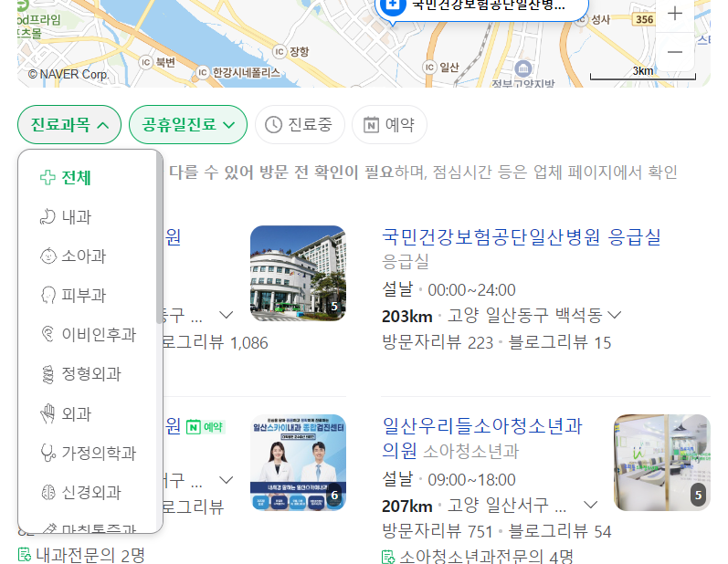Open 블로그리뷰 1,086 link
The image size is (728, 564).
(x=215, y=343)
